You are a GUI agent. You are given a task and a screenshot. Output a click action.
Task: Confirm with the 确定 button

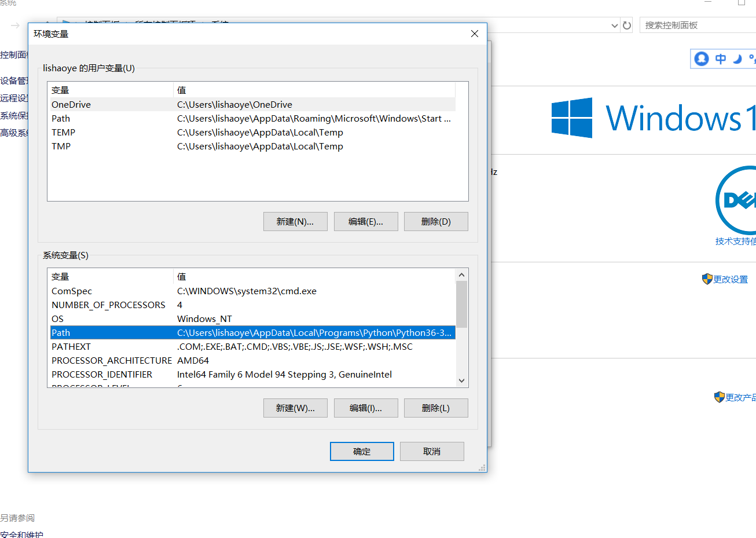coord(362,452)
